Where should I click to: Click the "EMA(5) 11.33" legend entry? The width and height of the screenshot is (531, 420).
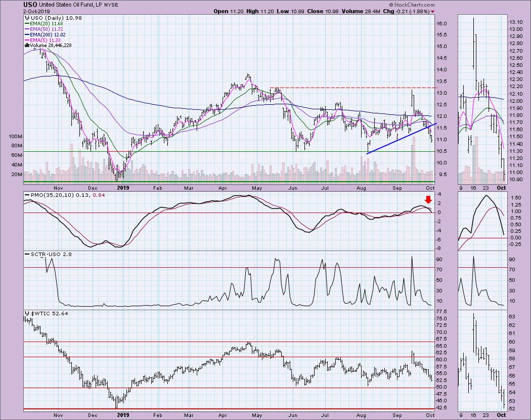[46, 40]
